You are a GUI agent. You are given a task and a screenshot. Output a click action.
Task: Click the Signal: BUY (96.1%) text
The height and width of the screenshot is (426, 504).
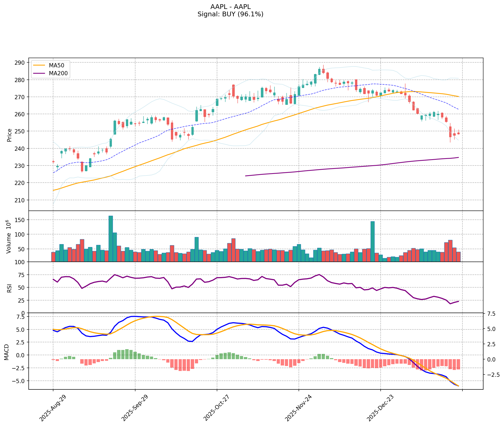pyautogui.click(x=230, y=14)
